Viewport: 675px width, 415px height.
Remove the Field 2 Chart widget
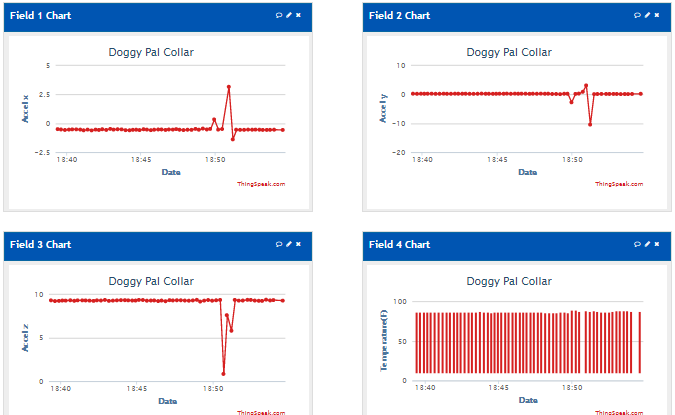tap(657, 15)
